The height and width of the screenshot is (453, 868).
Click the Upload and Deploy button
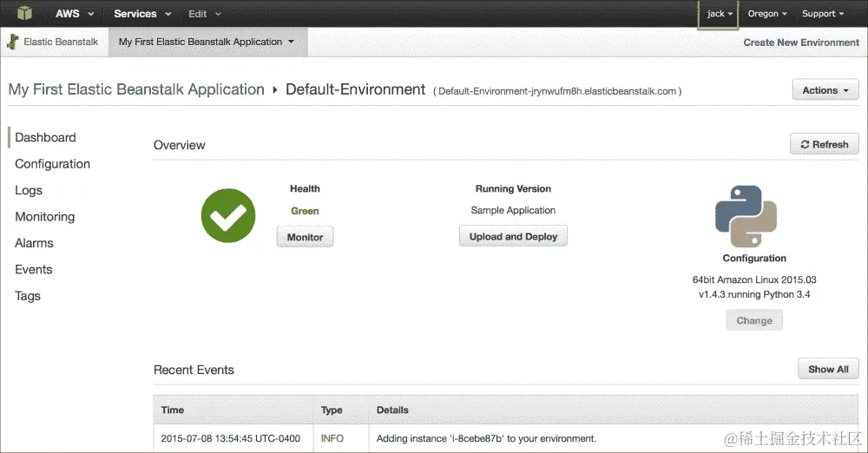(x=513, y=236)
